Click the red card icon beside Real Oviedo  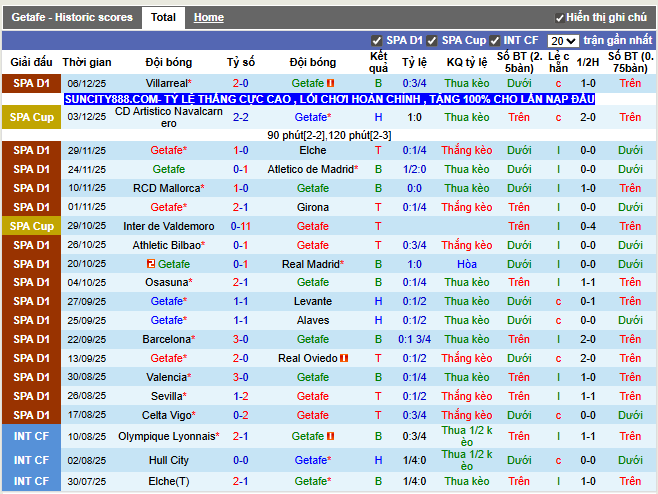[344, 358]
